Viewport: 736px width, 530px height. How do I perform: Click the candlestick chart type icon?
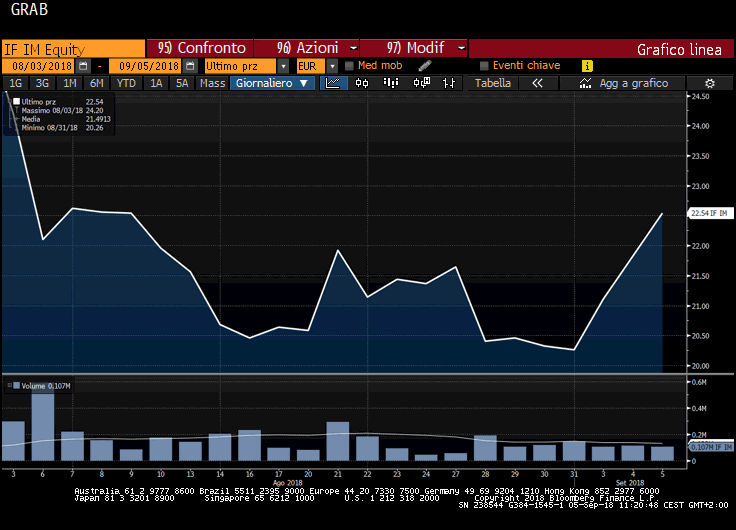tap(361, 83)
